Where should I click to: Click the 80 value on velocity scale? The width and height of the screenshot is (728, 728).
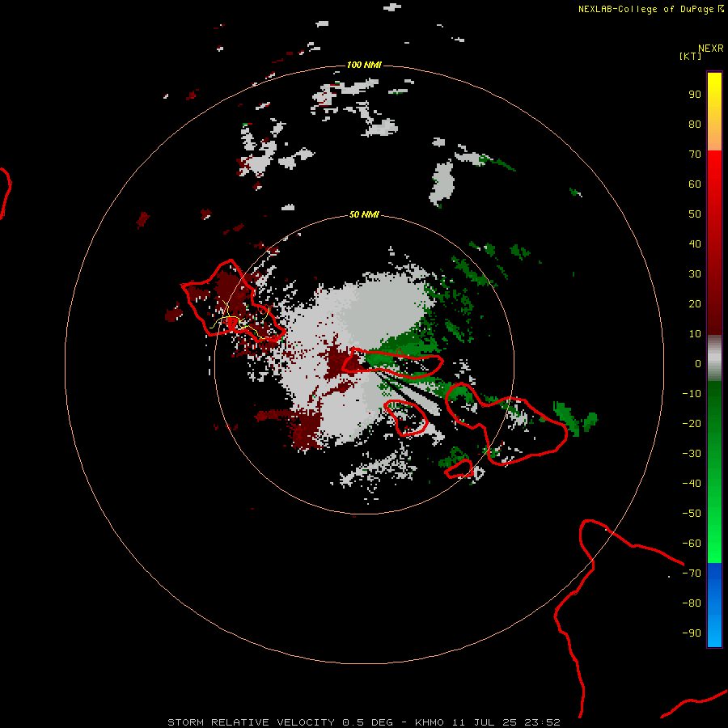tap(695, 125)
